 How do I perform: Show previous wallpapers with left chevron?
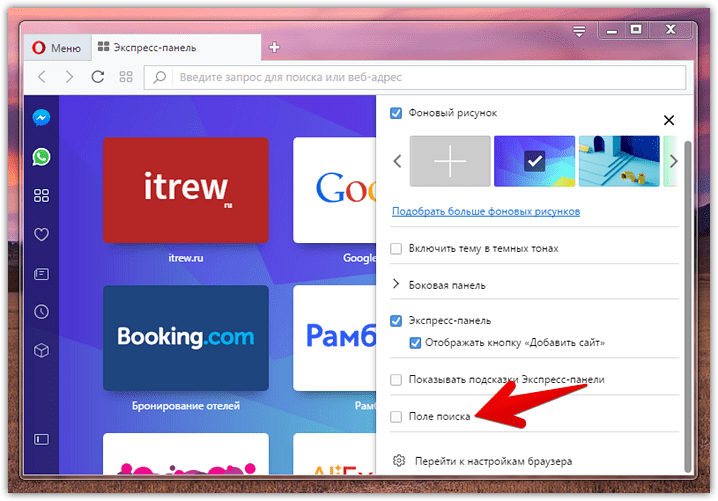397,161
